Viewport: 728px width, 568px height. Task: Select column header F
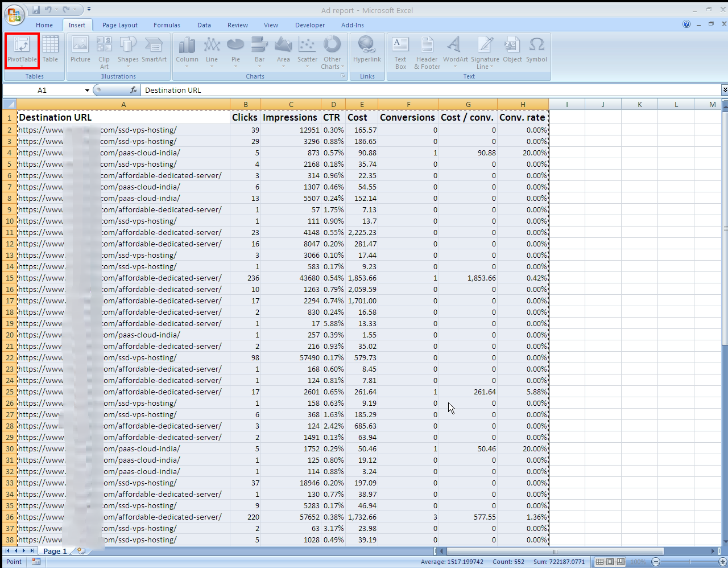pyautogui.click(x=408, y=104)
